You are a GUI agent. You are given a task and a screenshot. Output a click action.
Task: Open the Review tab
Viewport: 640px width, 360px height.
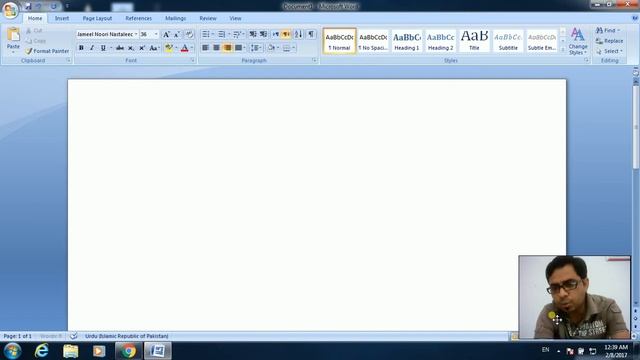(x=208, y=18)
